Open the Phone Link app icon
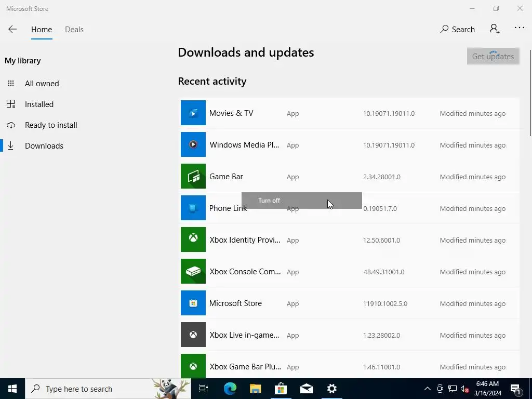532x399 pixels. 193,208
